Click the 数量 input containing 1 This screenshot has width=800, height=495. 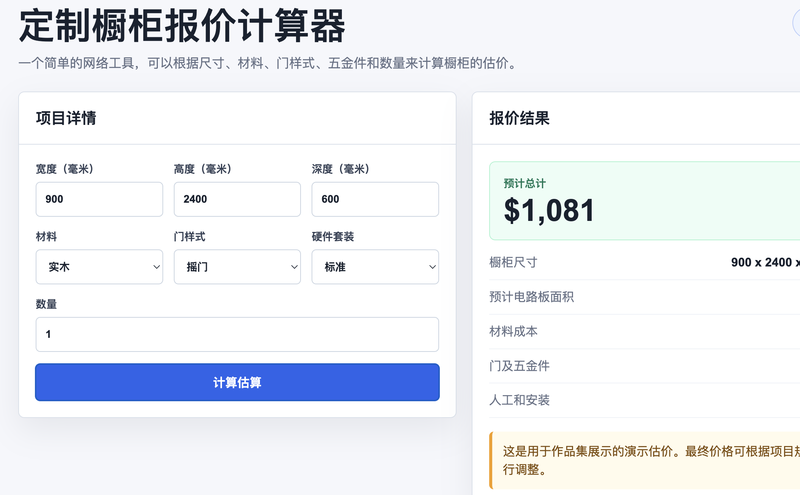click(x=237, y=334)
